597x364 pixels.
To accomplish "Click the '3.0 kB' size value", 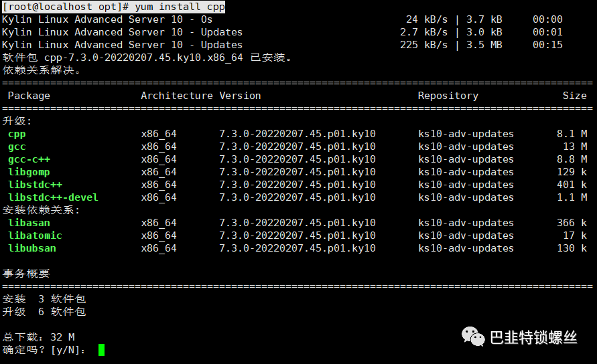I will pos(484,32).
